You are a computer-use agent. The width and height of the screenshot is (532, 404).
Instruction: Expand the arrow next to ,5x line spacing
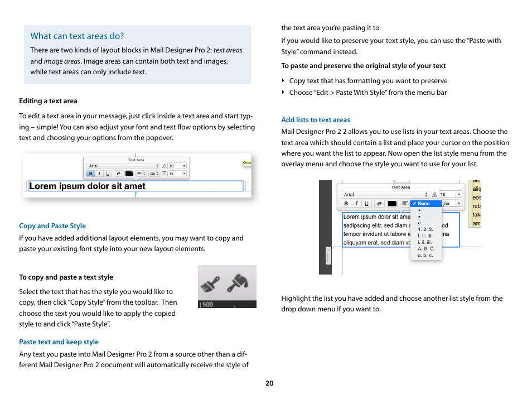point(459,204)
